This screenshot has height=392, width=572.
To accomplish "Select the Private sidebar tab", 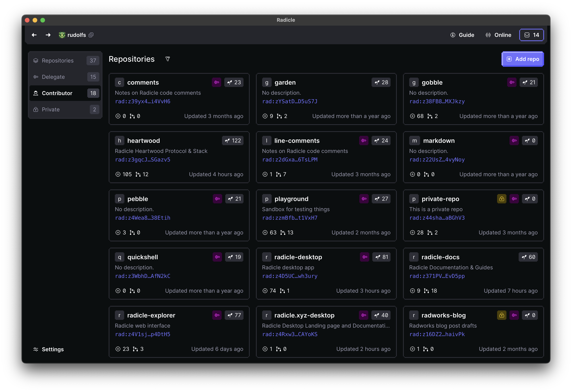I will point(65,109).
